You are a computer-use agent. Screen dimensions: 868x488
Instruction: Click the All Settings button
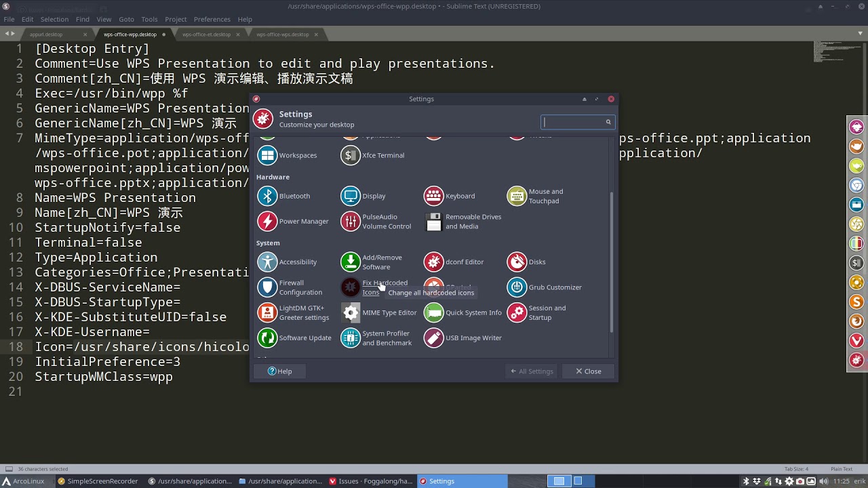(532, 371)
